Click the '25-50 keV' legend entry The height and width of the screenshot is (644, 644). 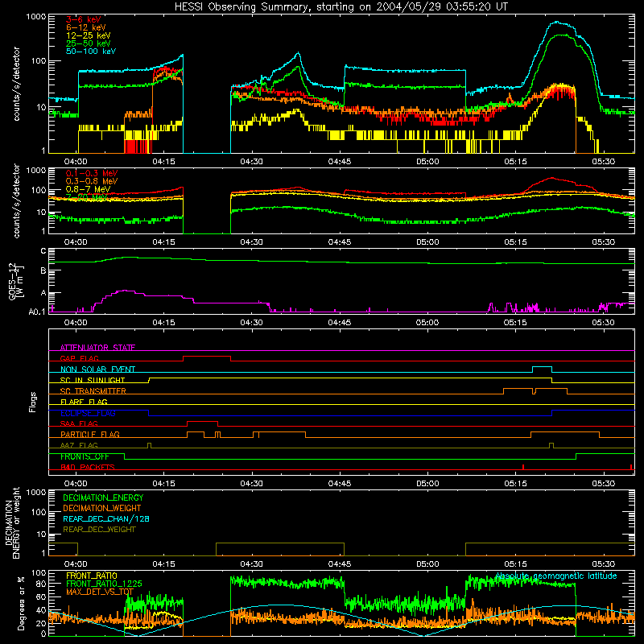coord(89,43)
